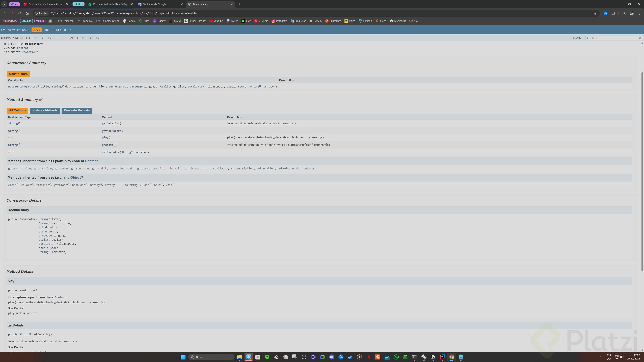The height and width of the screenshot is (362, 644).
Task: Open the browser downloads icon
Action: click(624, 13)
